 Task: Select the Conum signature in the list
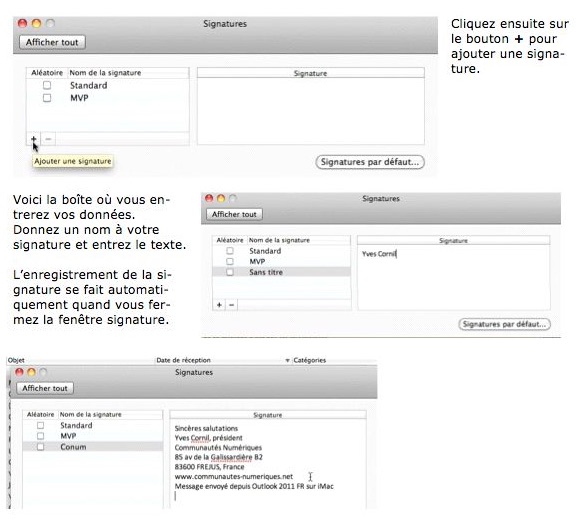(93, 447)
